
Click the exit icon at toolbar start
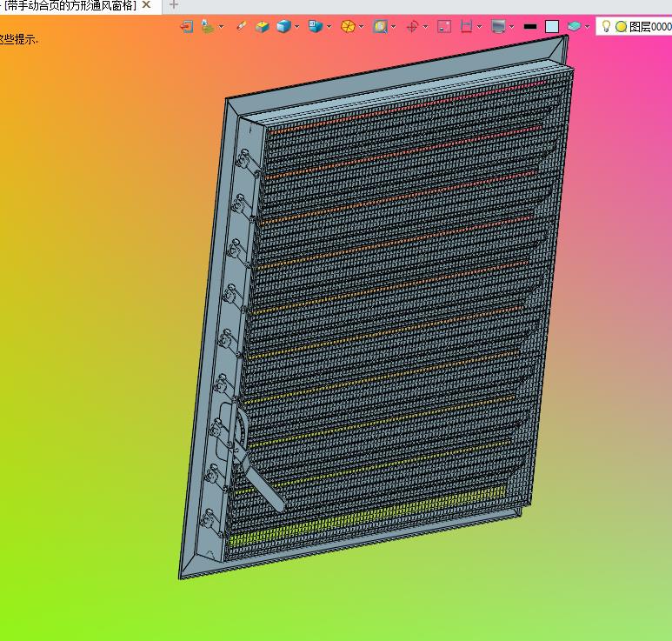pyautogui.click(x=186, y=27)
